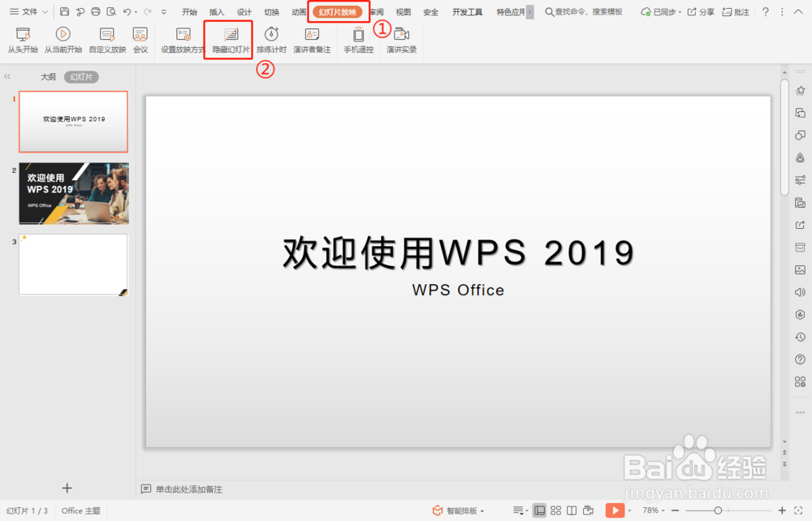Toggle normal view in the status bar

pos(539,510)
